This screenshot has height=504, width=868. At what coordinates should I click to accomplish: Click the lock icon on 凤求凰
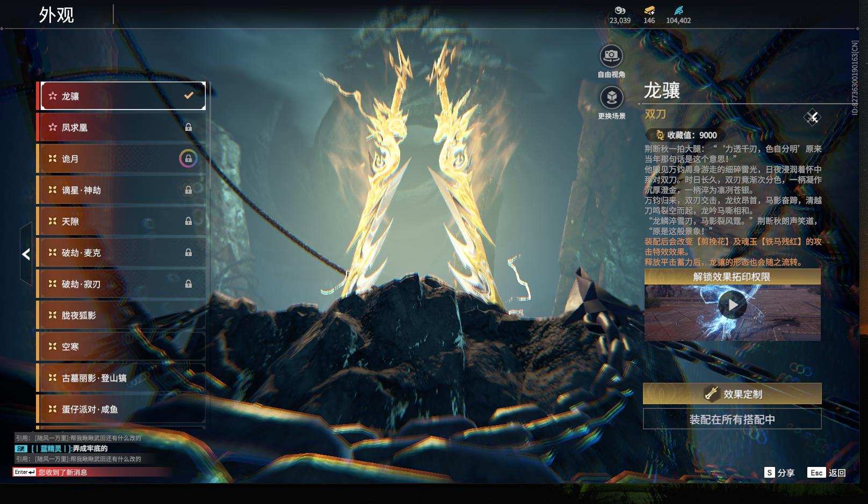[x=189, y=127]
